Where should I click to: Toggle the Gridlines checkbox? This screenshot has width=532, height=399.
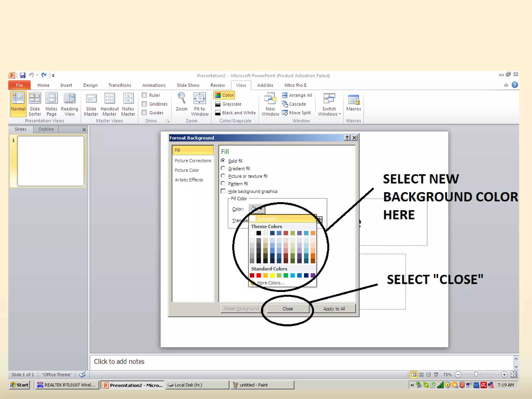tap(144, 104)
